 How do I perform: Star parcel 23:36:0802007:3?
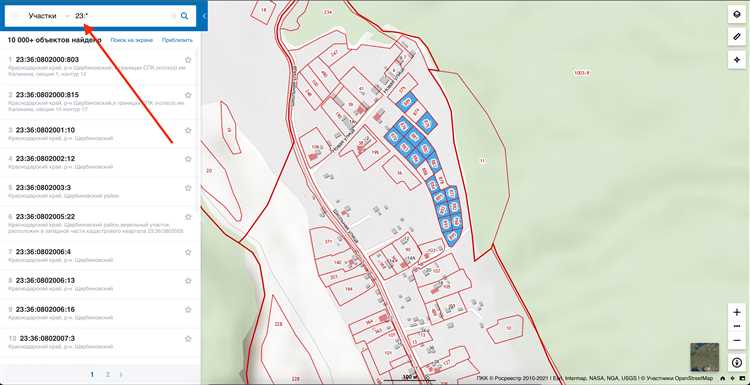pyautogui.click(x=188, y=339)
